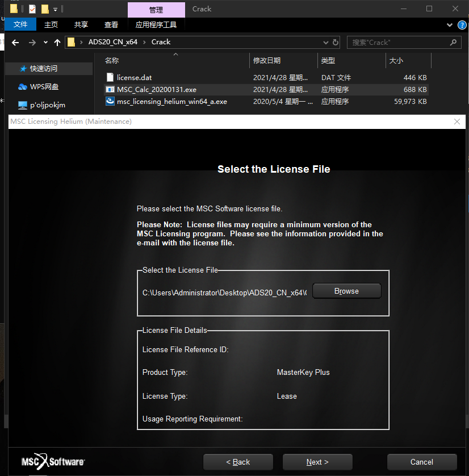
Task: Collapse the ribbon chevron
Action: 450,25
